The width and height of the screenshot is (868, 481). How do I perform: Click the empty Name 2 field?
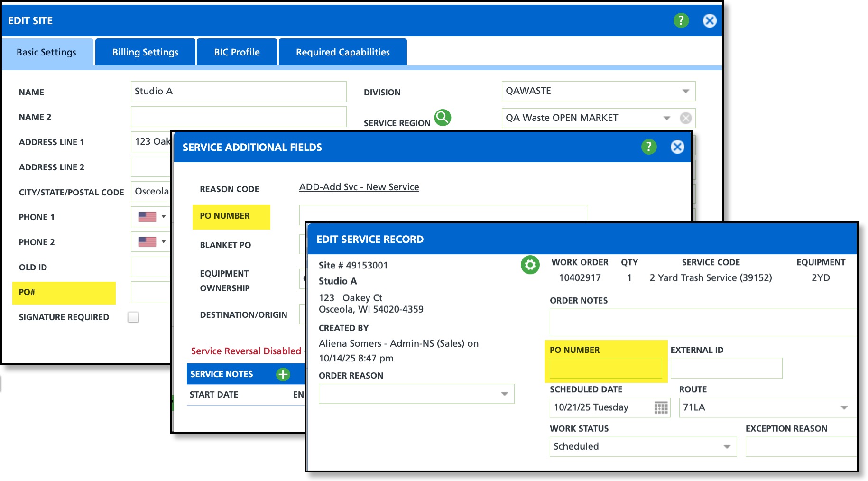(x=239, y=117)
